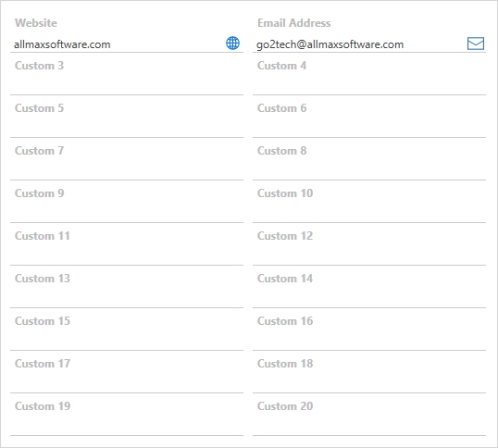The image size is (498, 448).
Task: Click the Custom 20 input field
Action: [x=369, y=426]
